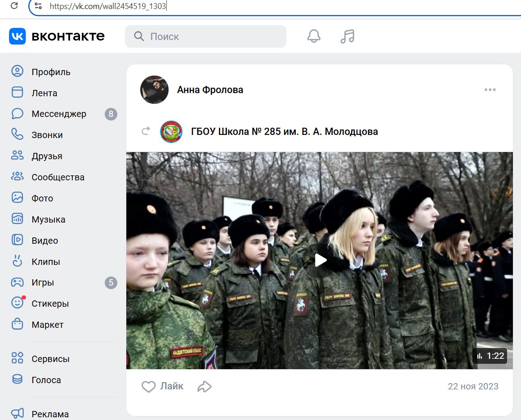Screen dimensions: 521x420
Task: Play the cadets video
Action: (320, 260)
